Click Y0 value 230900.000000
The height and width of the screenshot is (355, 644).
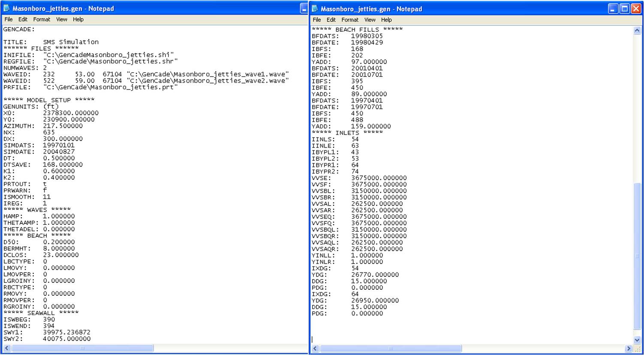(69, 119)
